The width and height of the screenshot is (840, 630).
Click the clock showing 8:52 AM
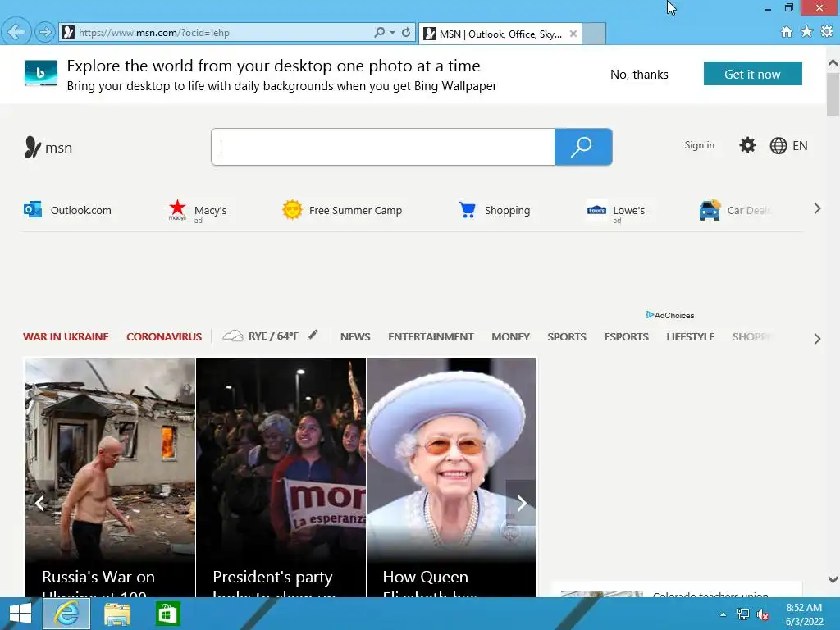tap(804, 608)
